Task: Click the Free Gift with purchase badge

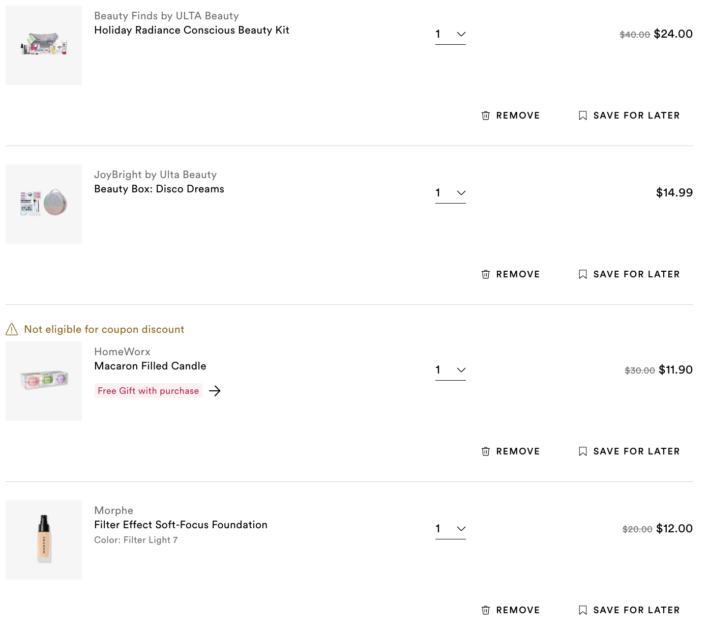Action: 148,391
